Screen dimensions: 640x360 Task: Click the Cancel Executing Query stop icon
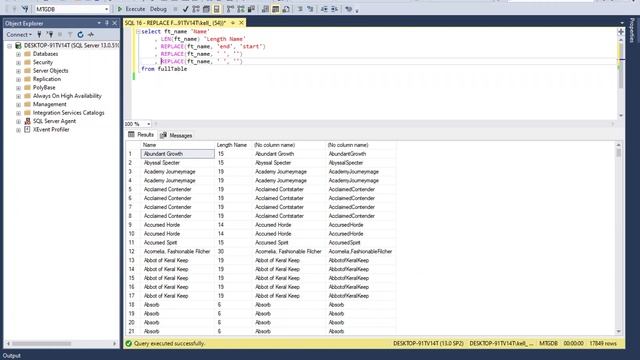pos(175,9)
